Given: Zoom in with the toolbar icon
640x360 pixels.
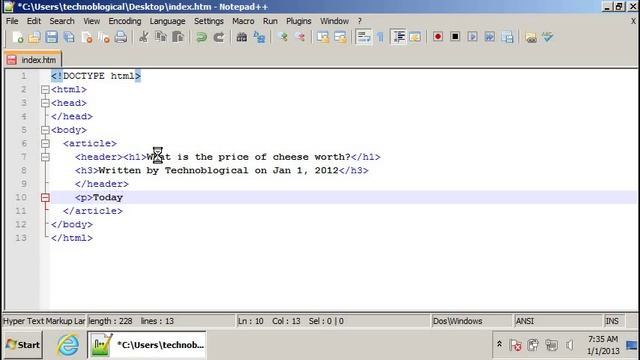Looking at the screenshot, I should click(x=282, y=37).
